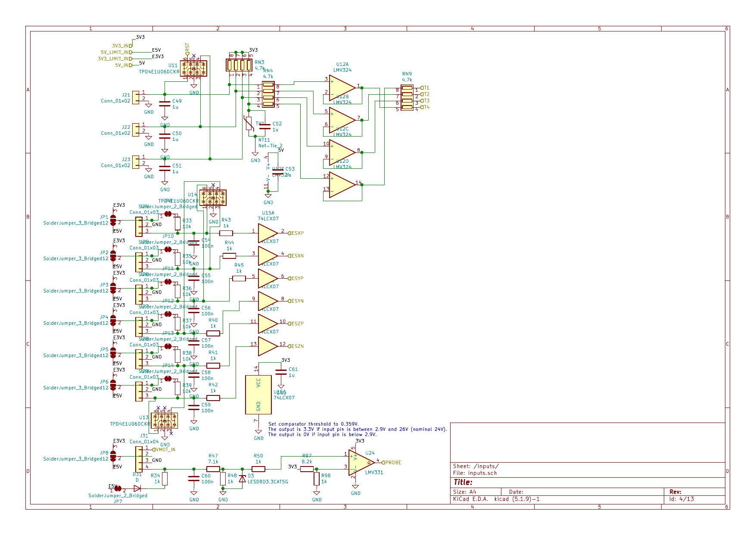This screenshot has width=756, height=535.
Task: Click the Title field in title block
Action: 463,482
